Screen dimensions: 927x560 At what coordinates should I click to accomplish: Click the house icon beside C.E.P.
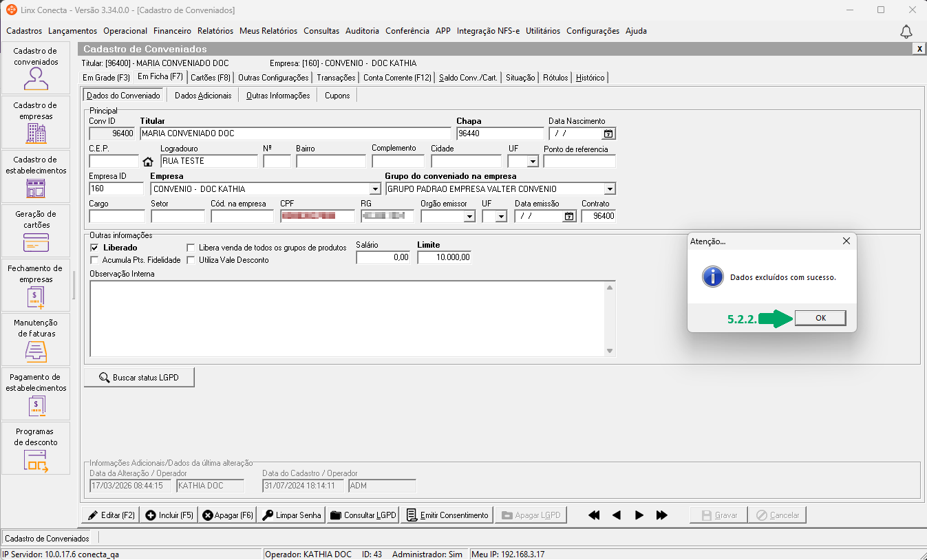147,162
